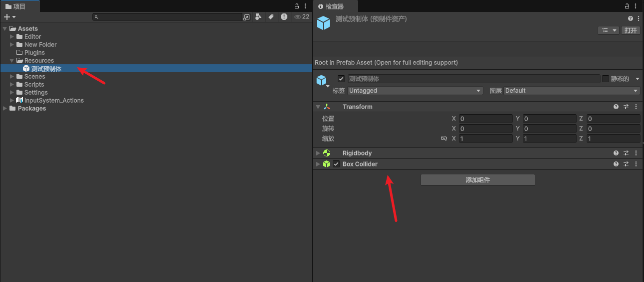The width and height of the screenshot is (644, 282).
Task: Lock the Inspector panel with padlock icon
Action: pyautogui.click(x=628, y=6)
